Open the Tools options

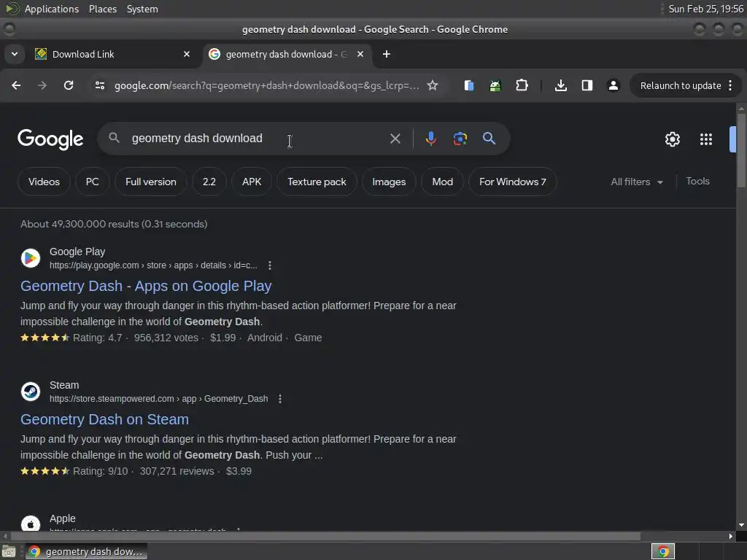(x=697, y=182)
